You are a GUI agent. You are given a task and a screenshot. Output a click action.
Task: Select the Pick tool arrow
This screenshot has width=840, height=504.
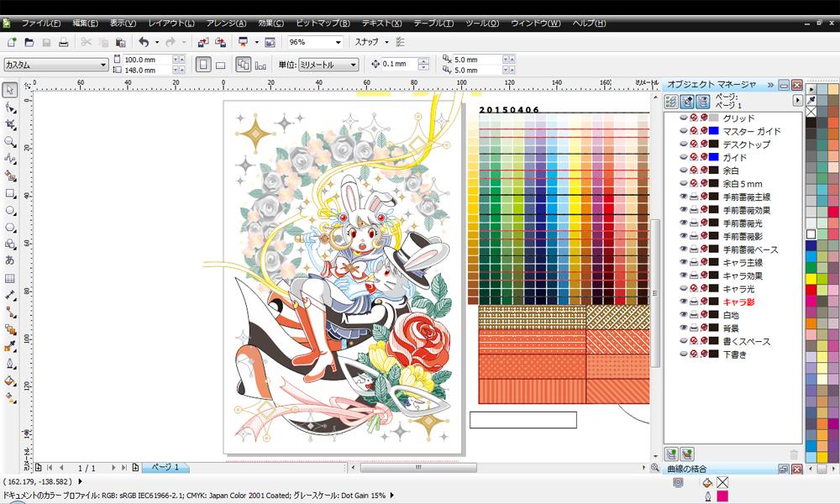click(10, 90)
